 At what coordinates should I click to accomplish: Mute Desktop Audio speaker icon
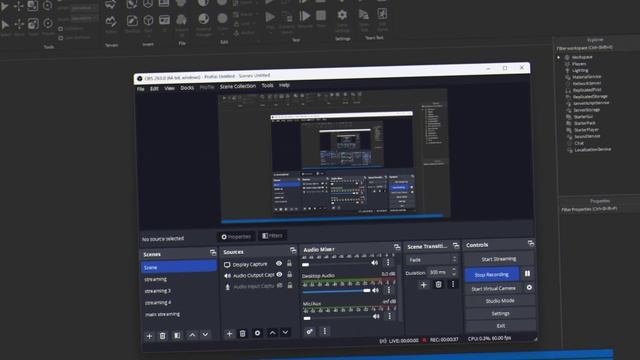(376, 290)
